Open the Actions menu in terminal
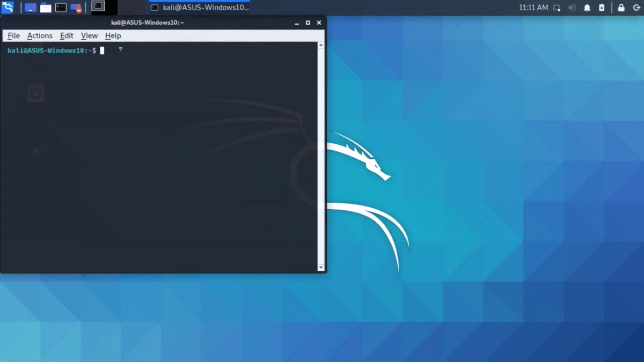Viewport: 644px width, 362px height. pyautogui.click(x=40, y=35)
